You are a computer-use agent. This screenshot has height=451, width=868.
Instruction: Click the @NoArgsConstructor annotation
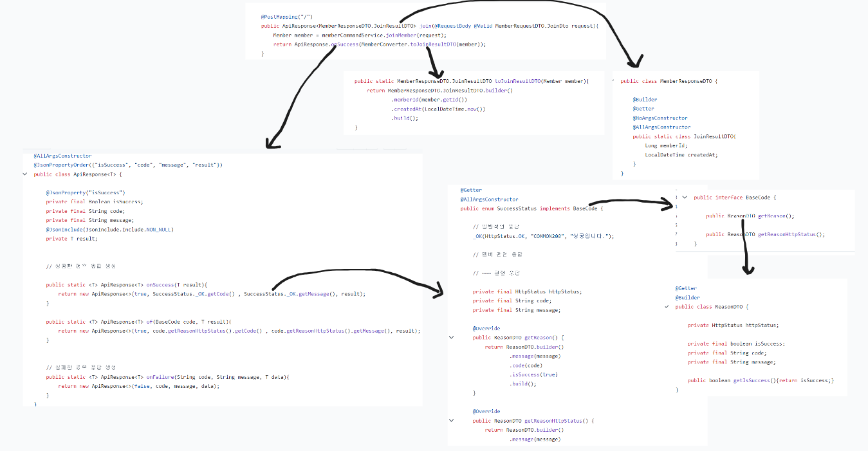[x=660, y=118]
